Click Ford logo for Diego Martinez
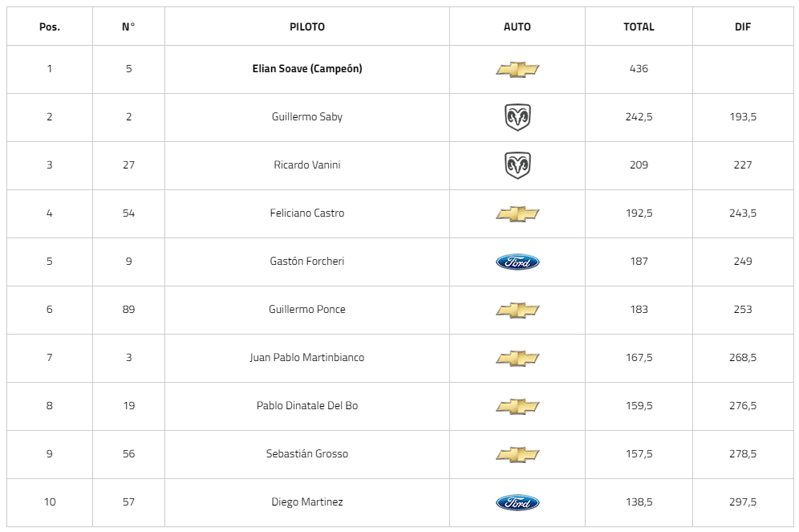 [517, 502]
